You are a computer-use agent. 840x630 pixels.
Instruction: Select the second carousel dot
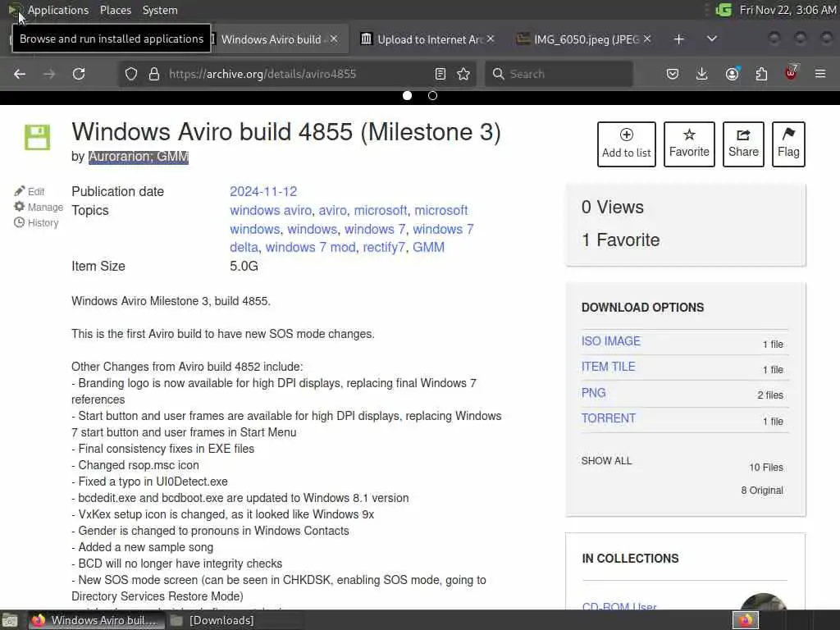coord(433,95)
